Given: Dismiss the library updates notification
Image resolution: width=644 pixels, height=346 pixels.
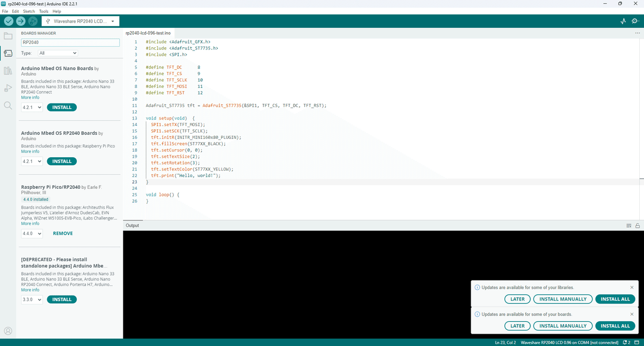Looking at the screenshot, I should pos(632,288).
